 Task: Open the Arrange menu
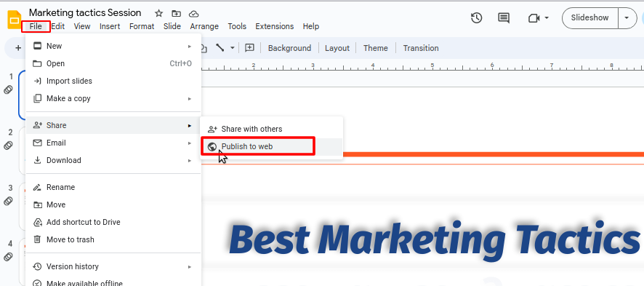[x=204, y=26]
